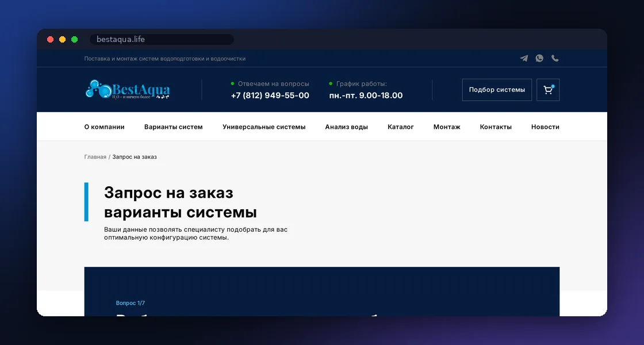Call the number +7 (812) 949-55-00

point(270,95)
